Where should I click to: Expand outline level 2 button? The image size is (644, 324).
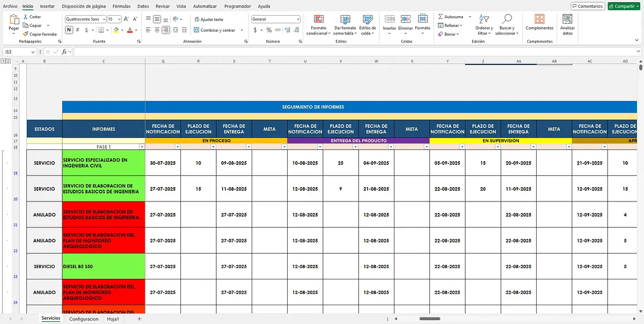pyautogui.click(x=8, y=61)
